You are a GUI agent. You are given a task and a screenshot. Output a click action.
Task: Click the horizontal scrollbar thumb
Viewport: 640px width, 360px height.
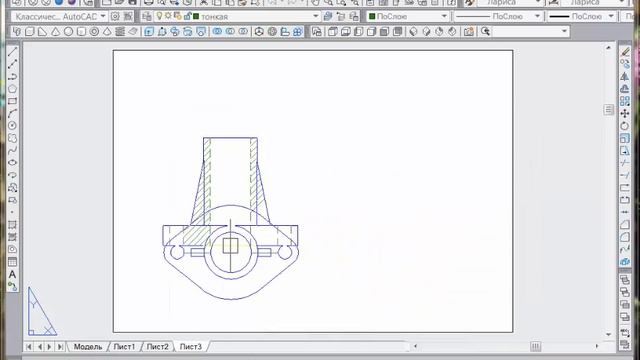(536, 346)
